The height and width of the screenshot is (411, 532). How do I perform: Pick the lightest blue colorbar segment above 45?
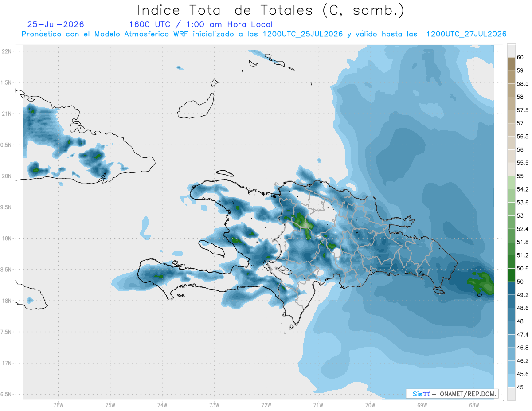tap(511, 380)
